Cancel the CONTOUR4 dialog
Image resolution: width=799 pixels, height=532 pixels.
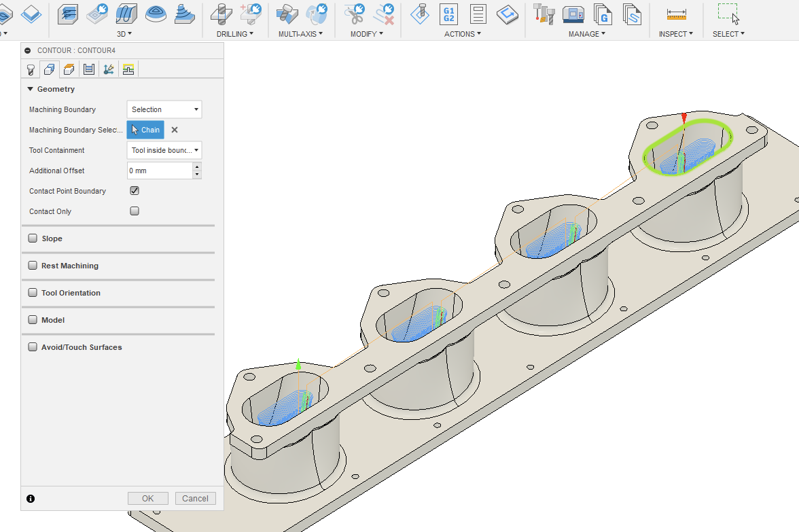click(x=195, y=498)
